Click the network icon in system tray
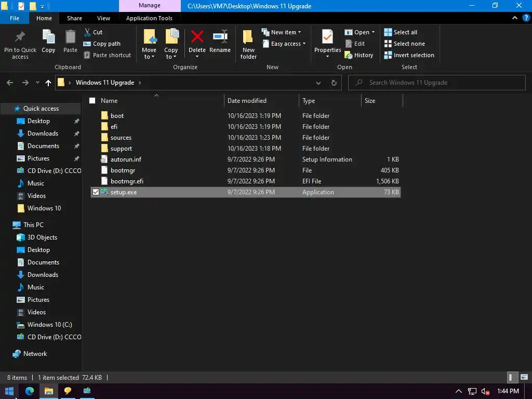 (x=472, y=391)
